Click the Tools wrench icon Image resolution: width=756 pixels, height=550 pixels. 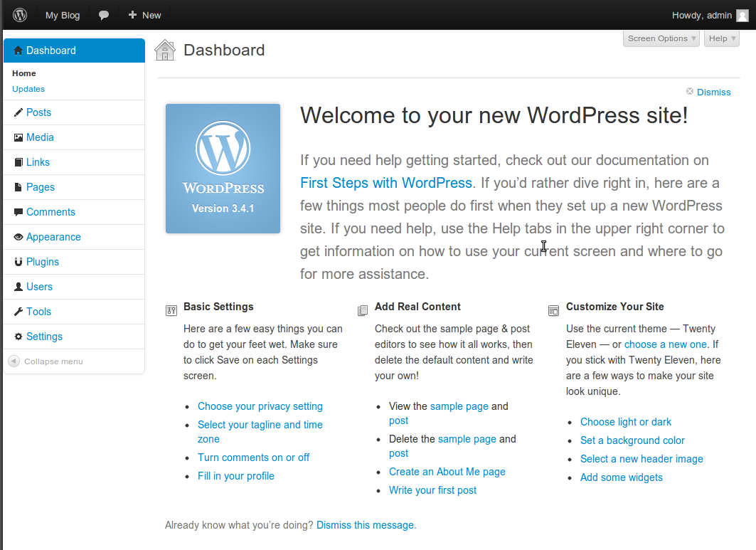pyautogui.click(x=18, y=312)
